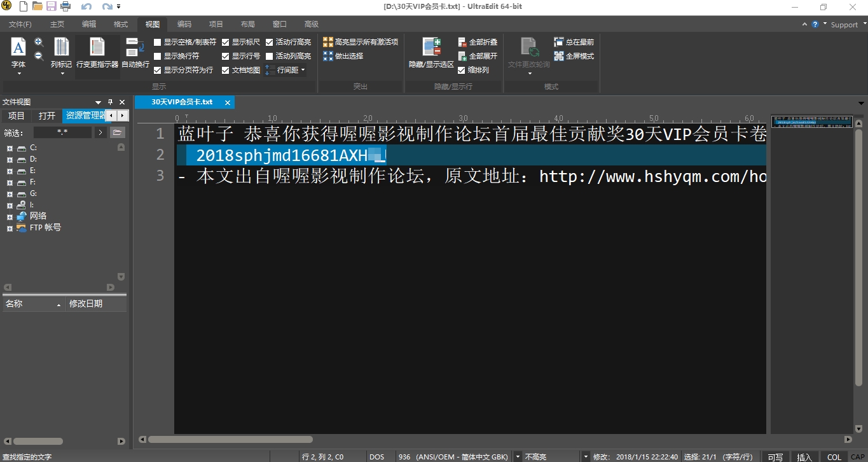The image size is (868, 462).
Task: Uncheck the 显示行号 line numbers checkbox
Action: 226,56
